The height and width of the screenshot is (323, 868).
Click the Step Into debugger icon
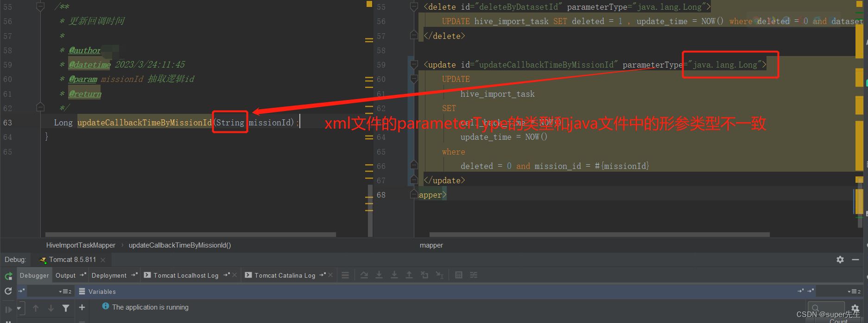click(379, 275)
